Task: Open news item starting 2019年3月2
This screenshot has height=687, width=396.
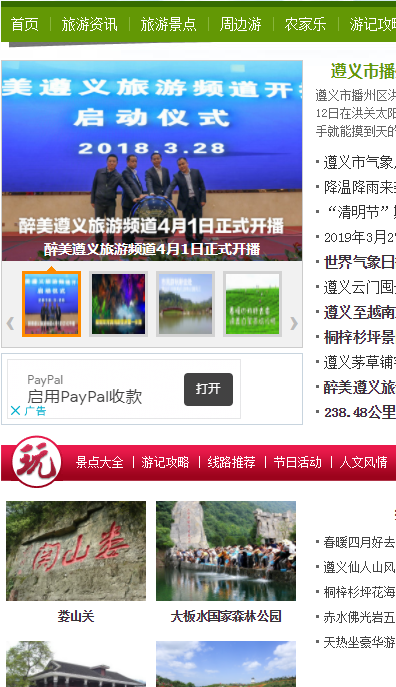Action: pos(359,237)
